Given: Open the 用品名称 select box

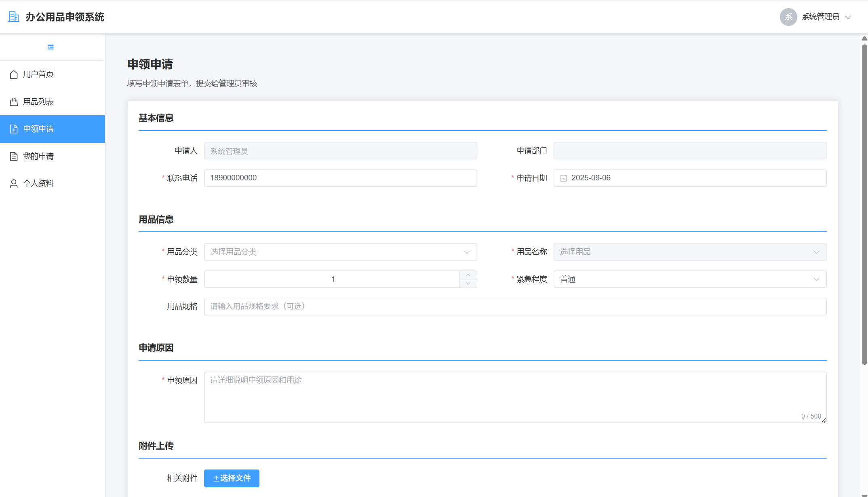Looking at the screenshot, I should [689, 252].
